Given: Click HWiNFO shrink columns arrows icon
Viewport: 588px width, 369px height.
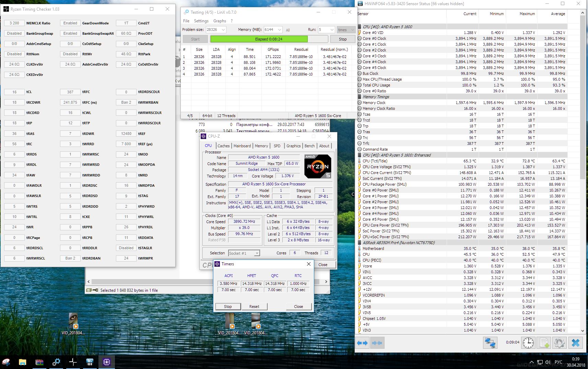Looking at the screenshot, I should click(x=377, y=343).
